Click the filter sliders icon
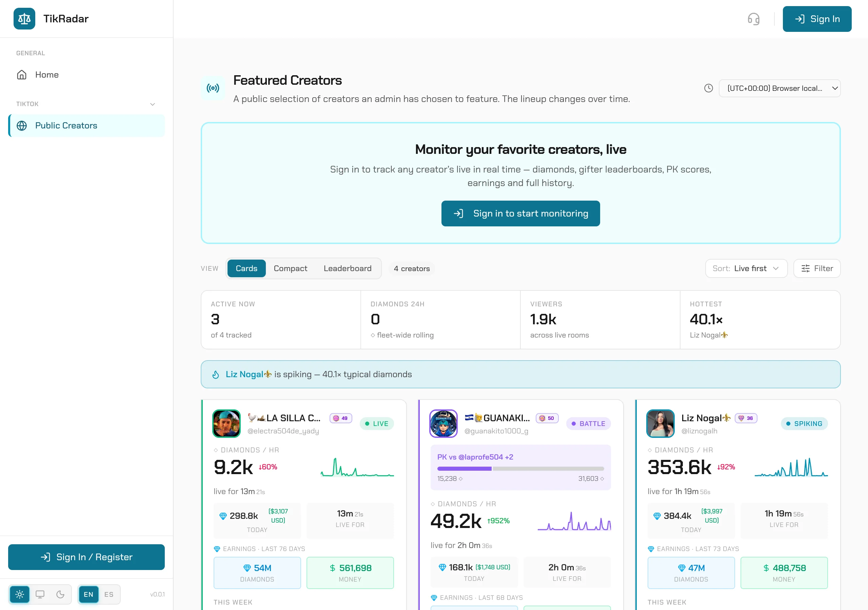Screen dimensions: 868x610 click(806, 268)
